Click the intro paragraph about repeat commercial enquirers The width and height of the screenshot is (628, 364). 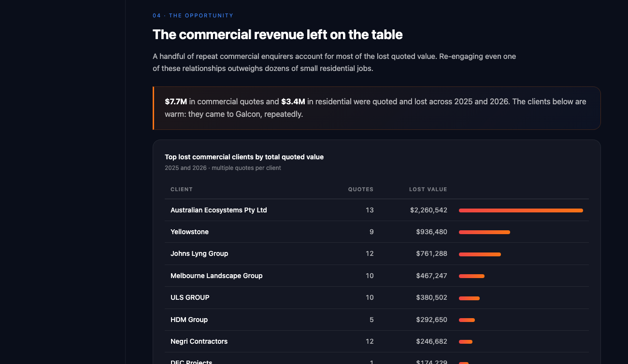point(334,62)
